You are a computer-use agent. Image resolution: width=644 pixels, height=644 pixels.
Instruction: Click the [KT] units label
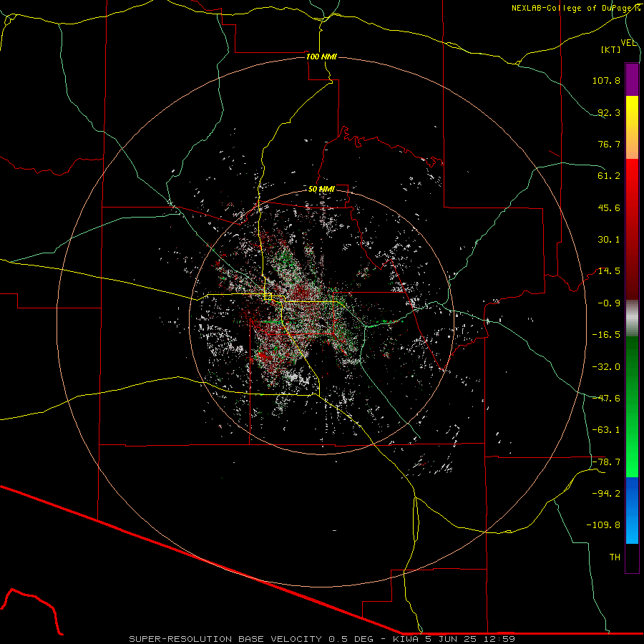[611, 49]
